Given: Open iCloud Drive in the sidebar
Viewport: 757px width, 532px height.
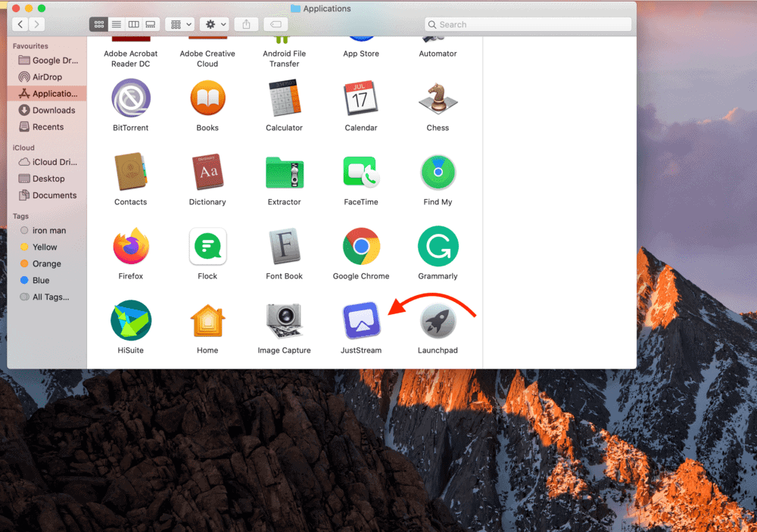Looking at the screenshot, I should click(x=47, y=162).
